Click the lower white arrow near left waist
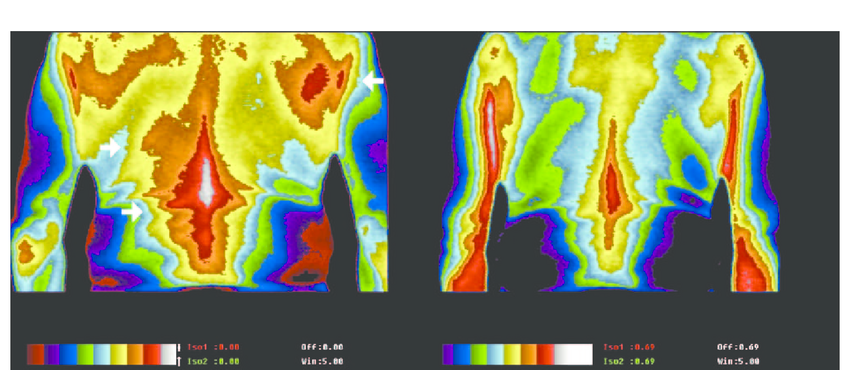 click(132, 211)
